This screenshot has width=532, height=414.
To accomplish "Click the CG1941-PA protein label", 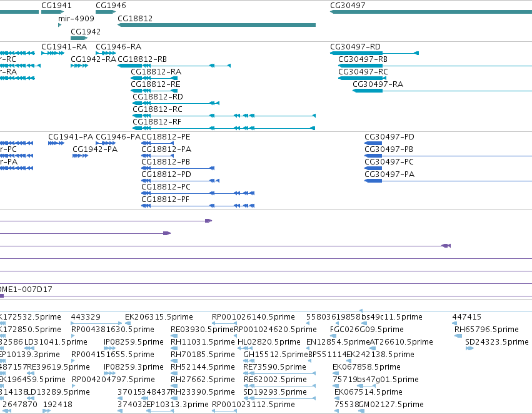I will pos(71,137).
